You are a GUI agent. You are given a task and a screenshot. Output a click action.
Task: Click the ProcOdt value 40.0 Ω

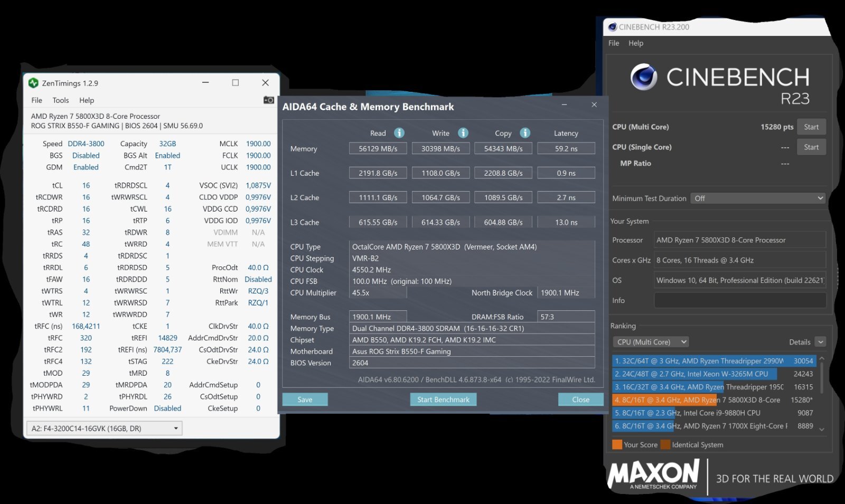[258, 268]
